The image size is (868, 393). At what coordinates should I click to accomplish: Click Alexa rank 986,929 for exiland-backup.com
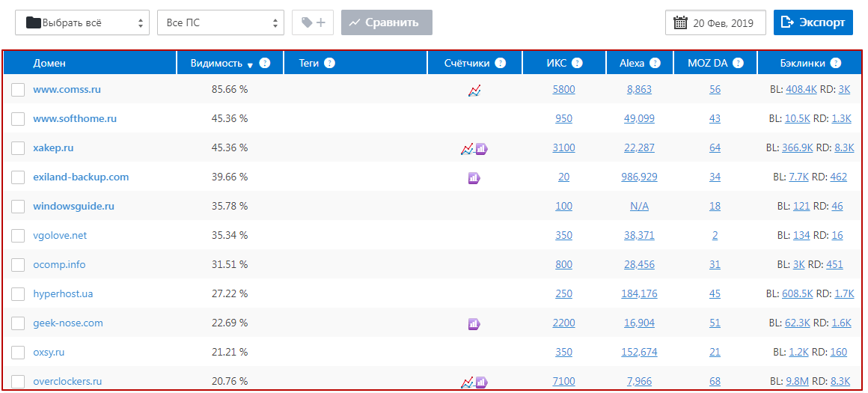[x=639, y=177]
